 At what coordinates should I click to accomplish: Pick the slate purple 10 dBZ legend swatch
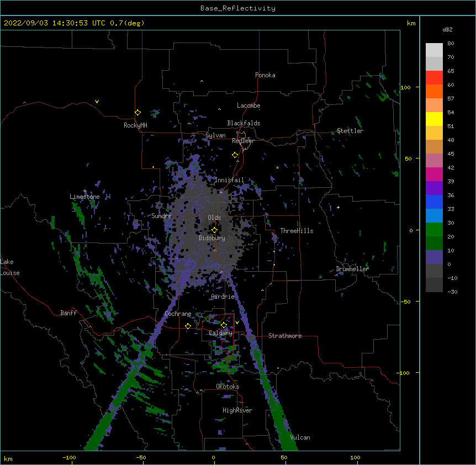click(x=434, y=257)
